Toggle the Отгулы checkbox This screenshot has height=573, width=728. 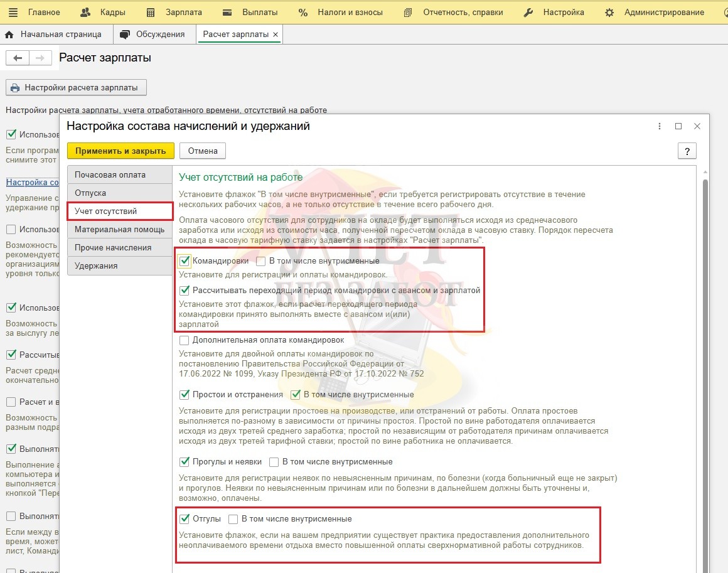pyautogui.click(x=185, y=519)
